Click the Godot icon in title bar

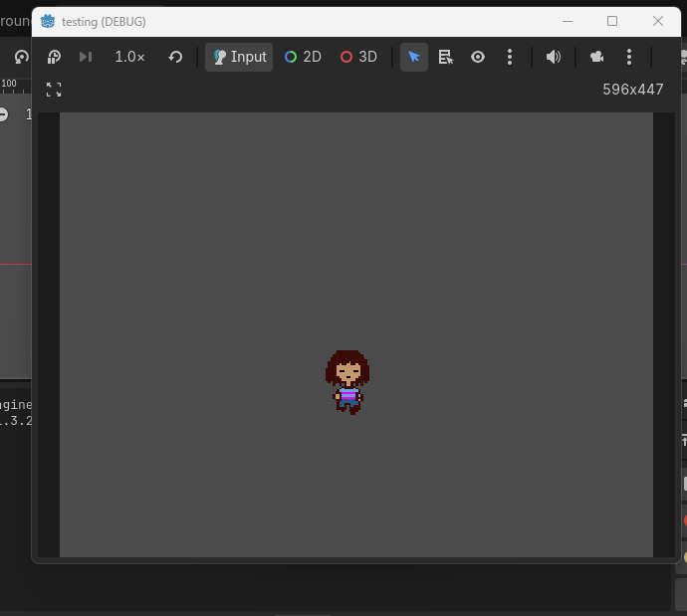coord(48,22)
